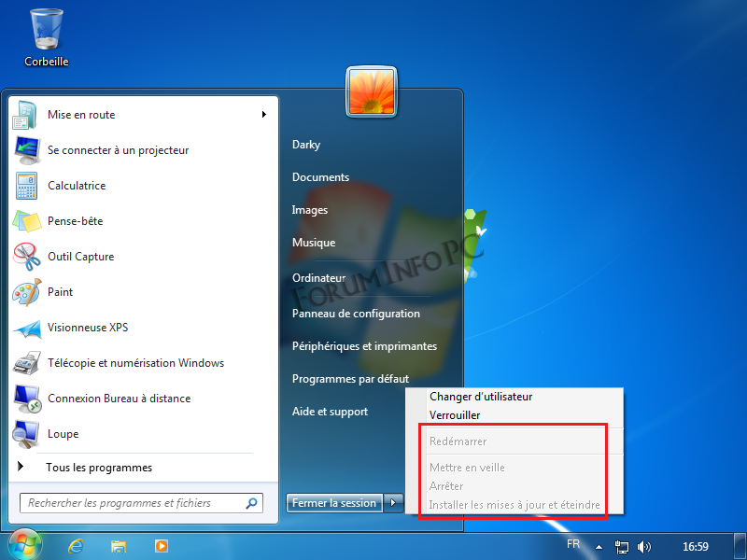Viewport: 747px width, 560px height.
Task: Choose Redémarrer in the power menu
Action: (x=514, y=441)
